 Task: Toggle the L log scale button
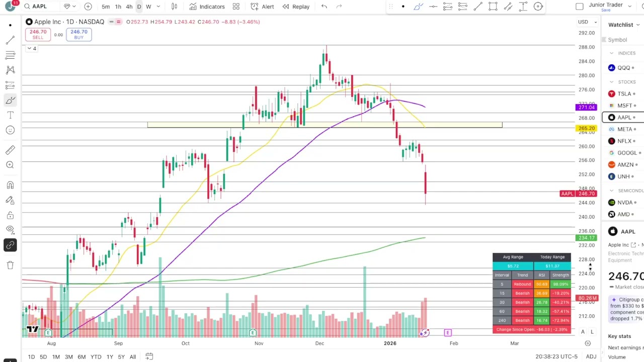[592, 332]
